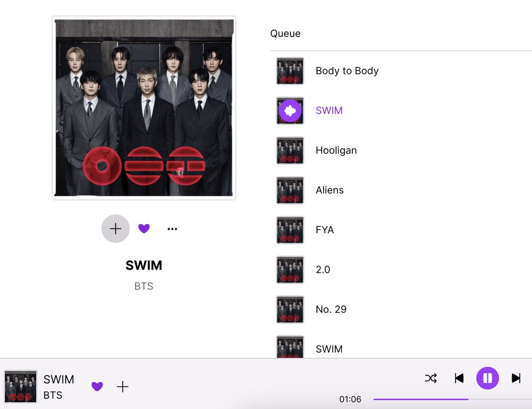Viewport: 532px width, 409px height.
Task: Skip to the next track
Action: coord(516,378)
